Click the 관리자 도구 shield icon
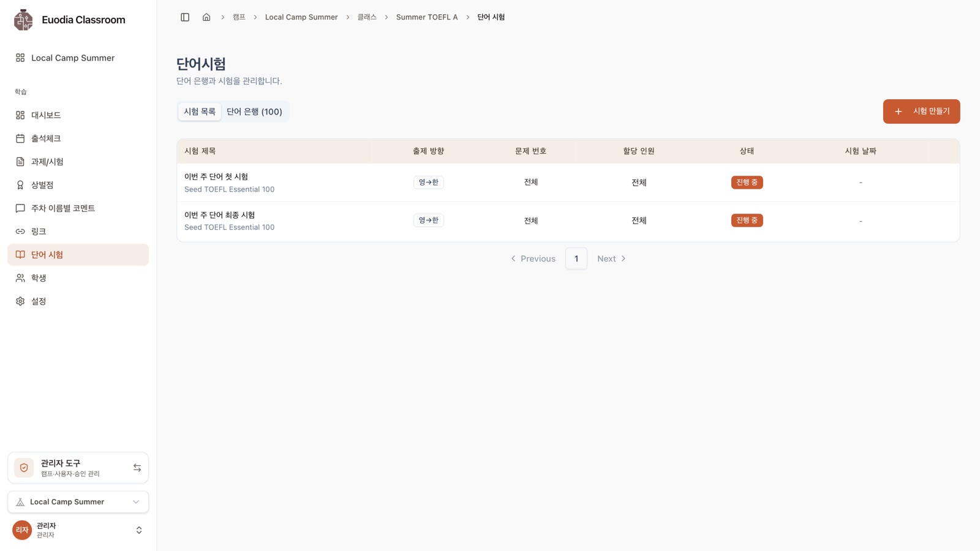This screenshot has height=551, width=980. coord(24,468)
